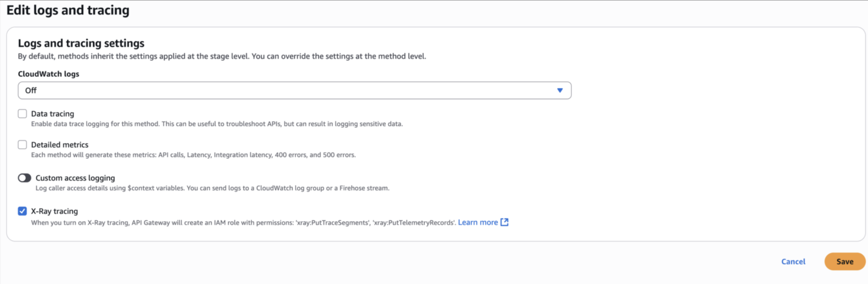Click the "Edit logs and tracing" page title
Screen dimensions: 868x284
click(x=68, y=10)
